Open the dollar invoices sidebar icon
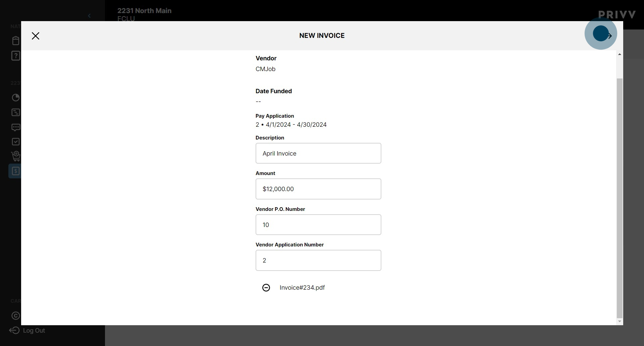644x346 pixels. click(x=15, y=171)
